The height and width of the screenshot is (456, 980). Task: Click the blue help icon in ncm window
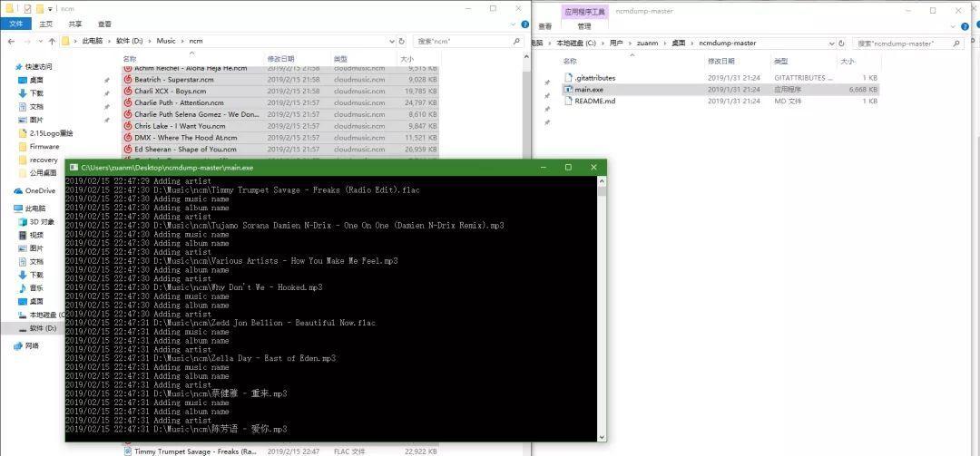coord(525,24)
